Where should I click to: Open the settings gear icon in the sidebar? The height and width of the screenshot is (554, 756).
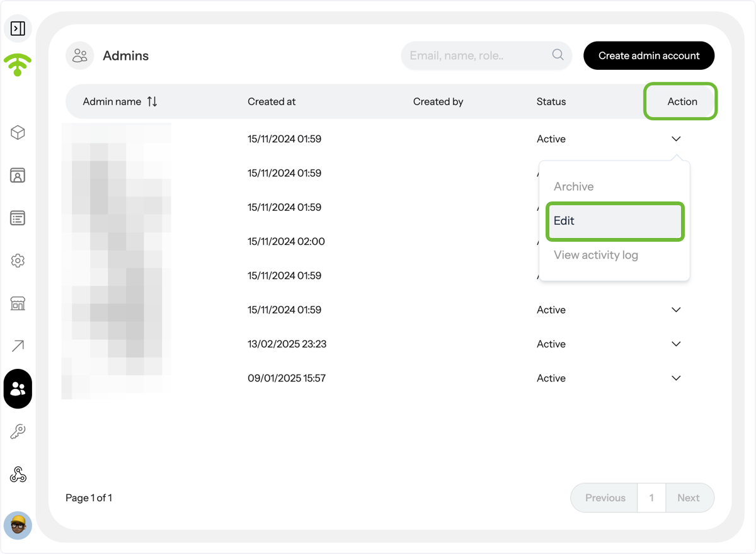click(18, 261)
